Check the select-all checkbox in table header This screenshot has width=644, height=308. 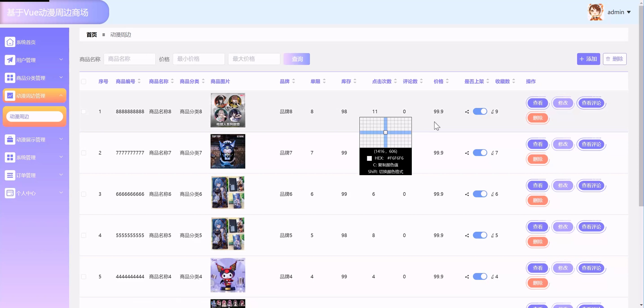tap(84, 82)
